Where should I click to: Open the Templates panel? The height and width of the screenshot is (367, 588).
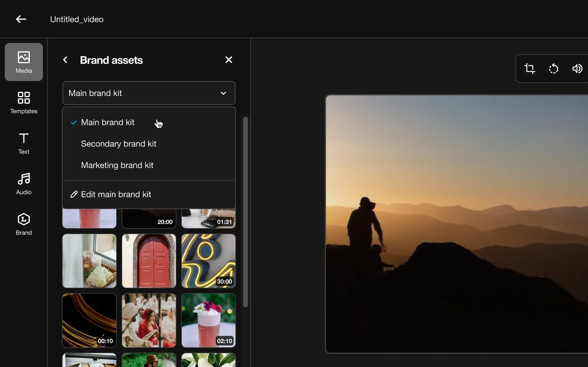pyautogui.click(x=24, y=103)
